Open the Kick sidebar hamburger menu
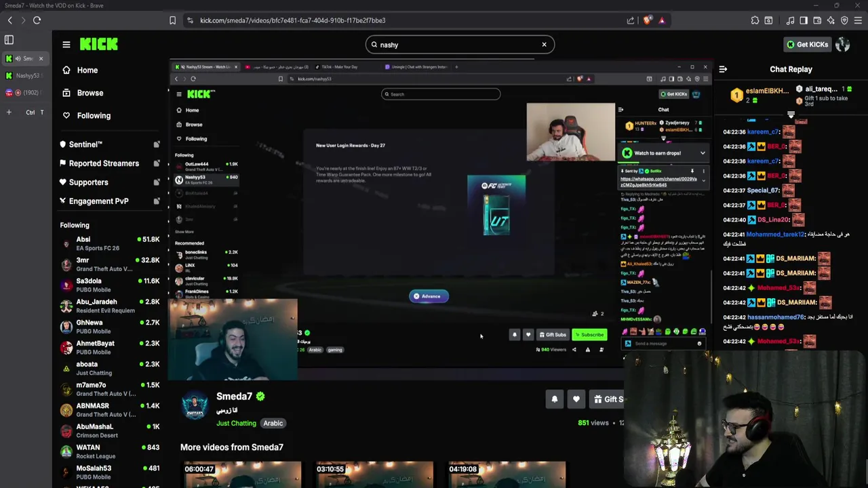 [x=66, y=45]
